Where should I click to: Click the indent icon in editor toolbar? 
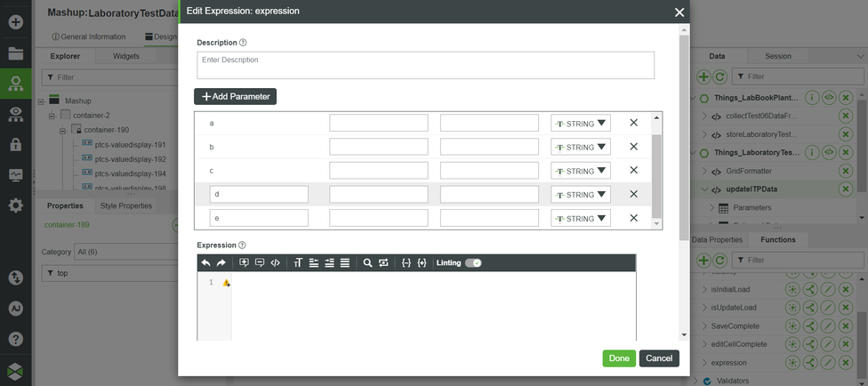(329, 263)
